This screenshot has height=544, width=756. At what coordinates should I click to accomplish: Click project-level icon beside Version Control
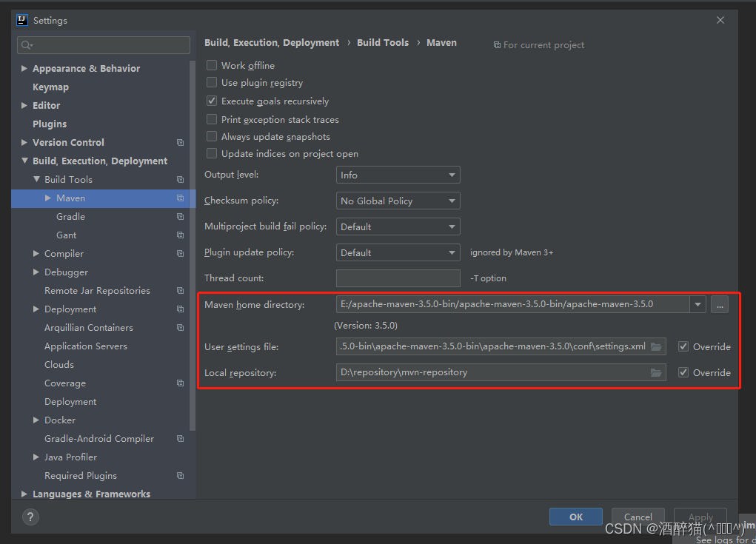(x=181, y=143)
